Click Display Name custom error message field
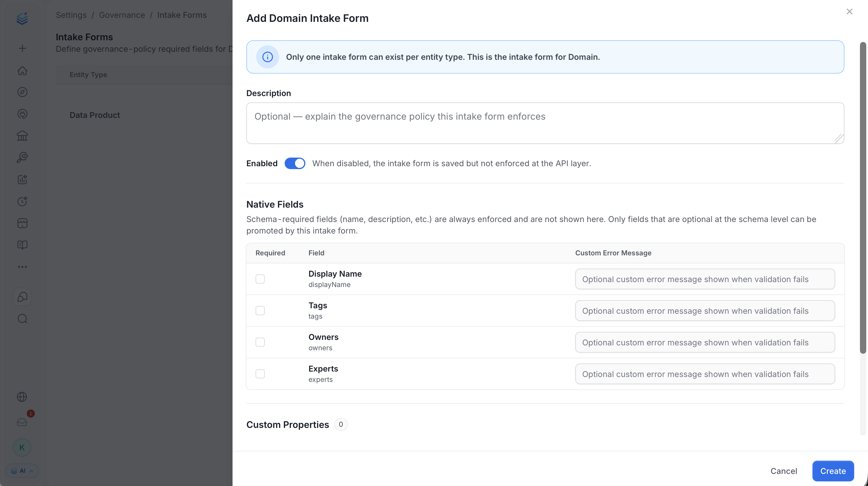Screen dimensions: 868x486 (705, 279)
